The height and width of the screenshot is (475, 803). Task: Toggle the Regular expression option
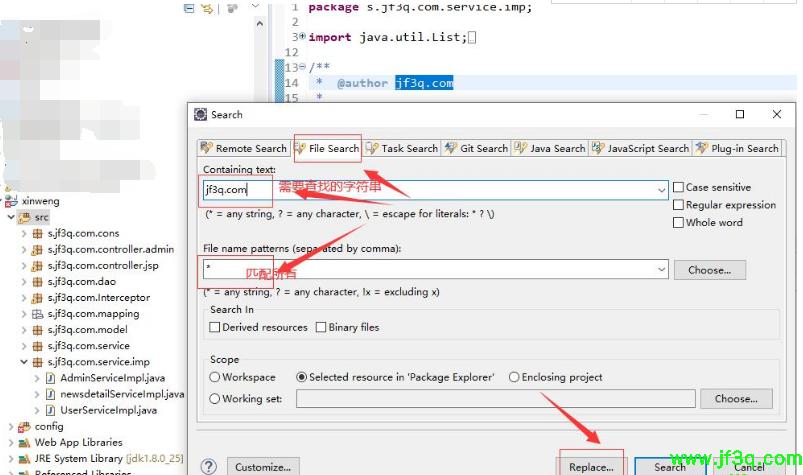click(x=679, y=205)
